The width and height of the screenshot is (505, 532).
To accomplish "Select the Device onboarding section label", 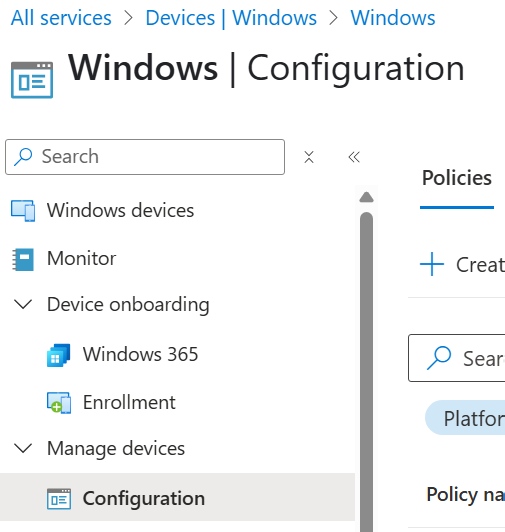I will click(128, 304).
